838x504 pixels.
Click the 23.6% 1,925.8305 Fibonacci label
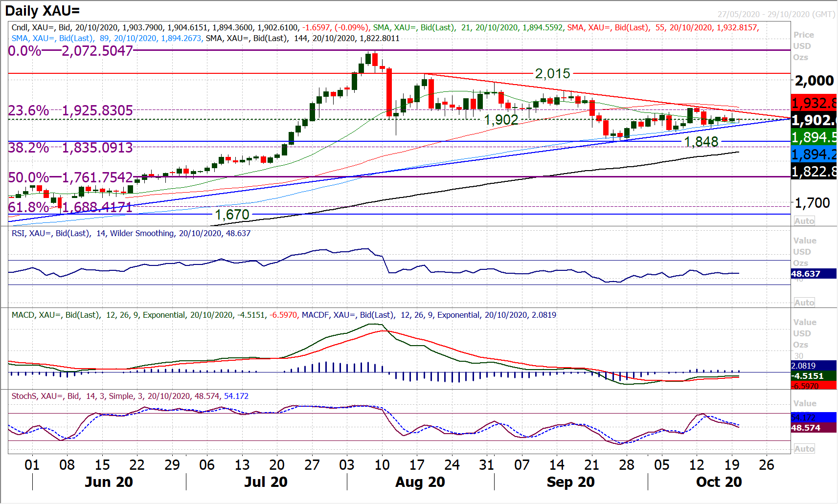tap(70, 110)
